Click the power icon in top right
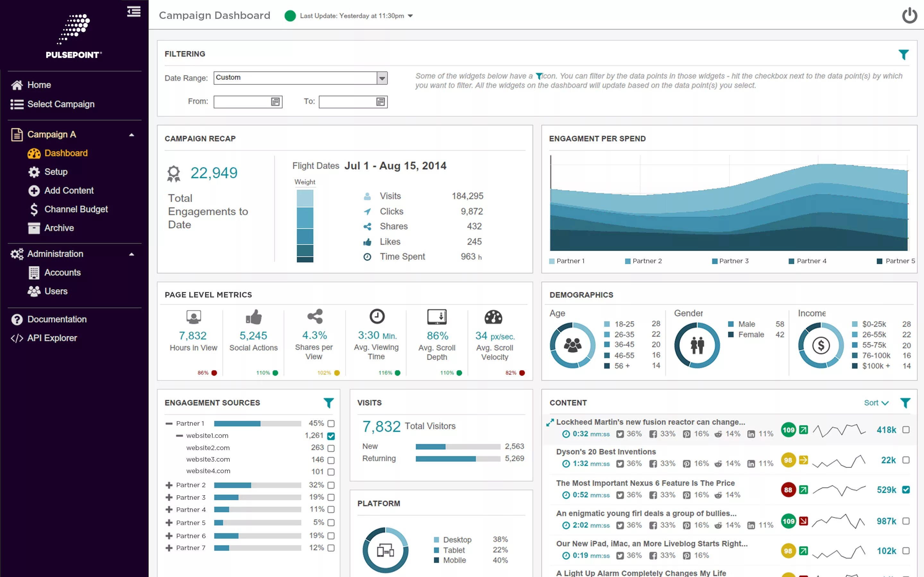The image size is (924, 577). click(909, 16)
